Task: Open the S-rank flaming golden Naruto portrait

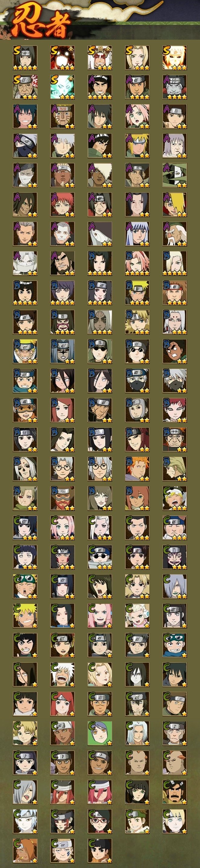Action: [x=175, y=58]
